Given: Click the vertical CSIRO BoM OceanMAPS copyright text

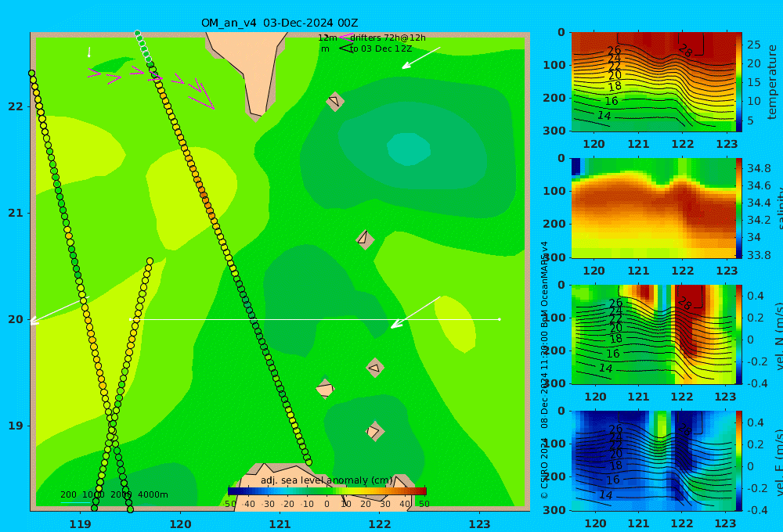Looking at the screenshot, I should tap(544, 369).
